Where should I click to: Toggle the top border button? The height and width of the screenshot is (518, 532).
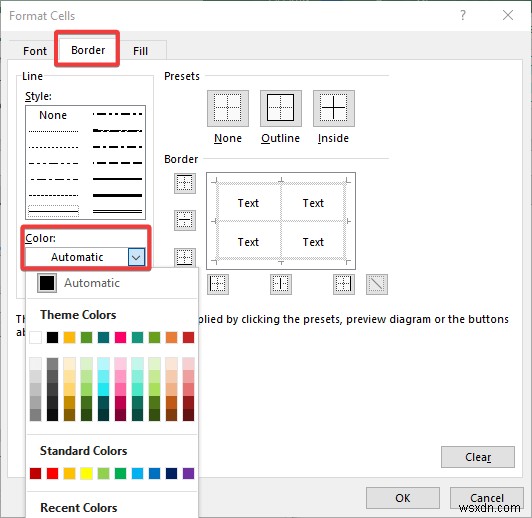pos(185,183)
